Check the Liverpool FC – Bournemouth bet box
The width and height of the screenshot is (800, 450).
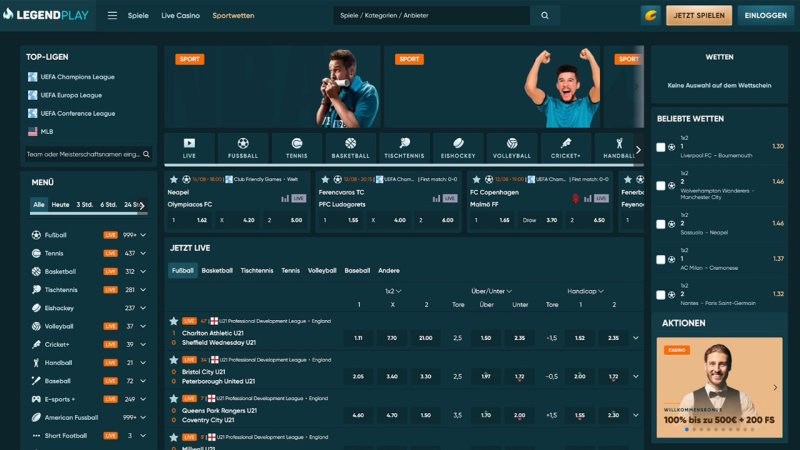pos(660,147)
